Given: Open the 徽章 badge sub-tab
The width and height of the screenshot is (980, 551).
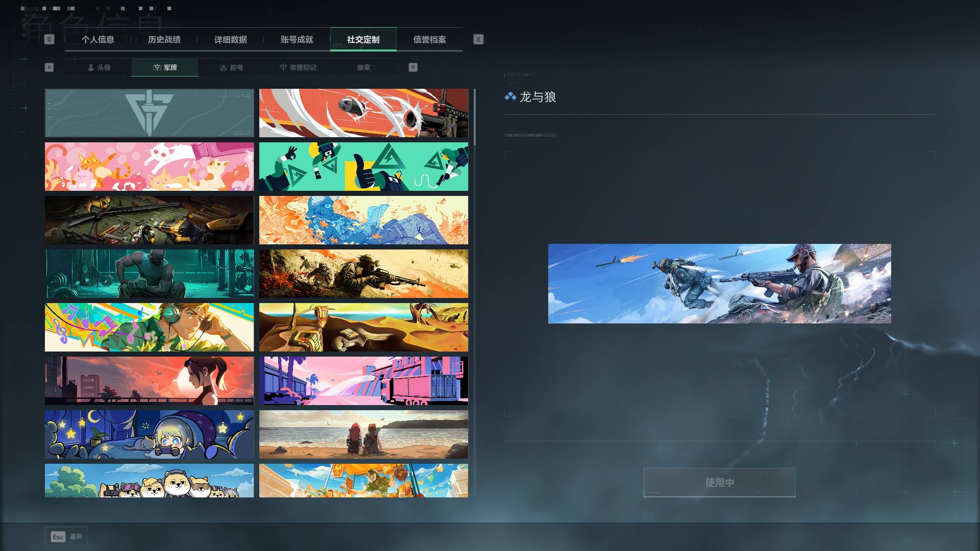Looking at the screenshot, I should click(364, 67).
